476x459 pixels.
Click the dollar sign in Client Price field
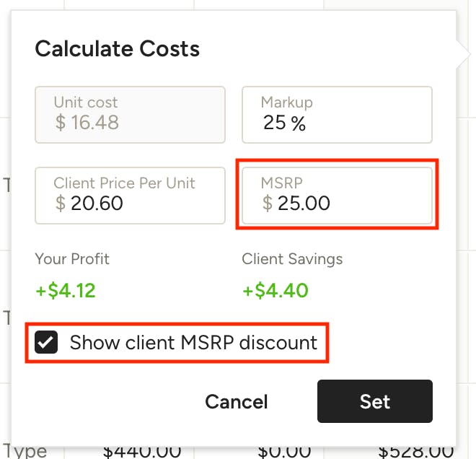click(x=61, y=203)
